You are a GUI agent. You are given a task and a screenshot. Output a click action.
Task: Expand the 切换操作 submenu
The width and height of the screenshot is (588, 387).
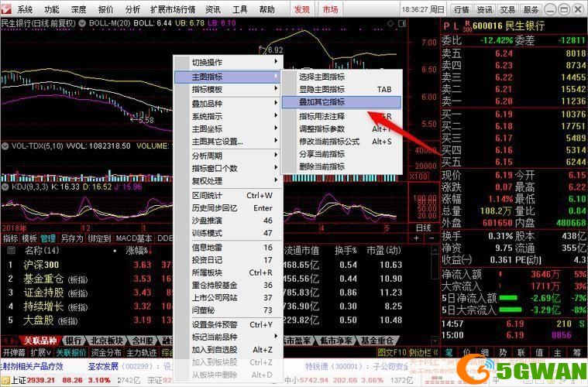(229, 62)
